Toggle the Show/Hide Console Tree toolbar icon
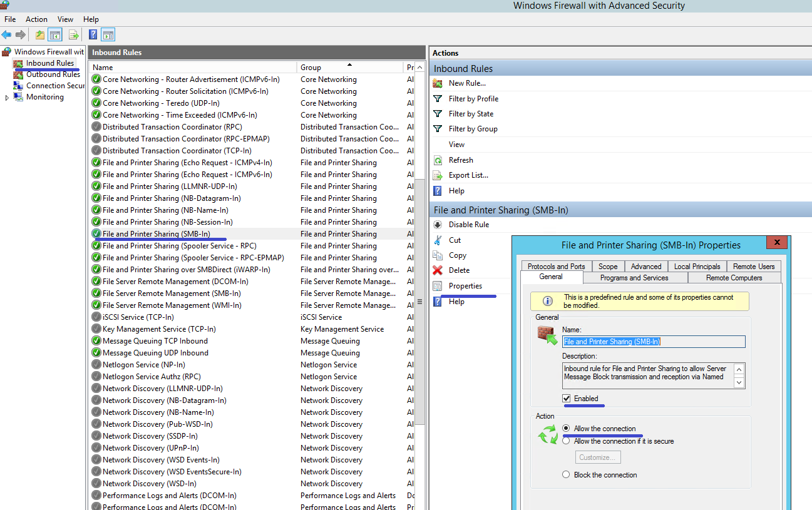 pyautogui.click(x=55, y=35)
